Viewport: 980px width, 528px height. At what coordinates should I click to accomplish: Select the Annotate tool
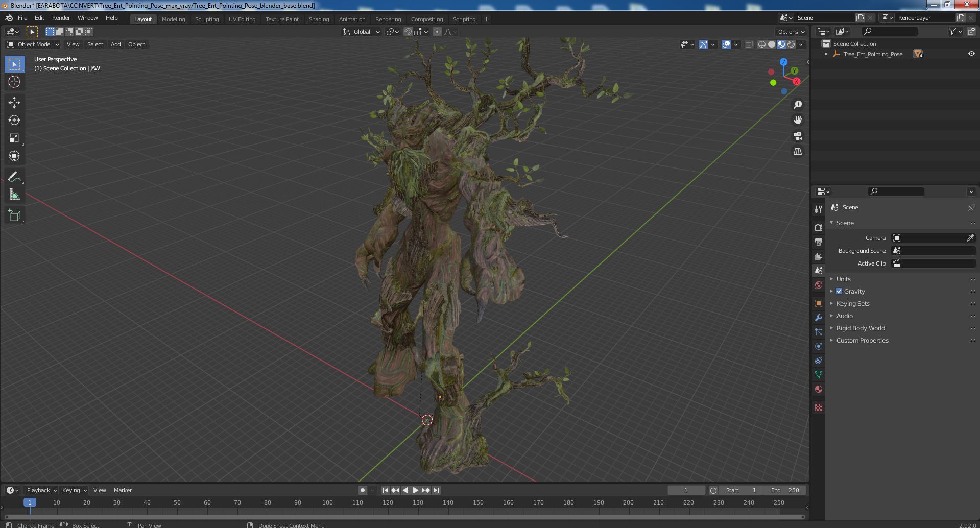(x=14, y=177)
